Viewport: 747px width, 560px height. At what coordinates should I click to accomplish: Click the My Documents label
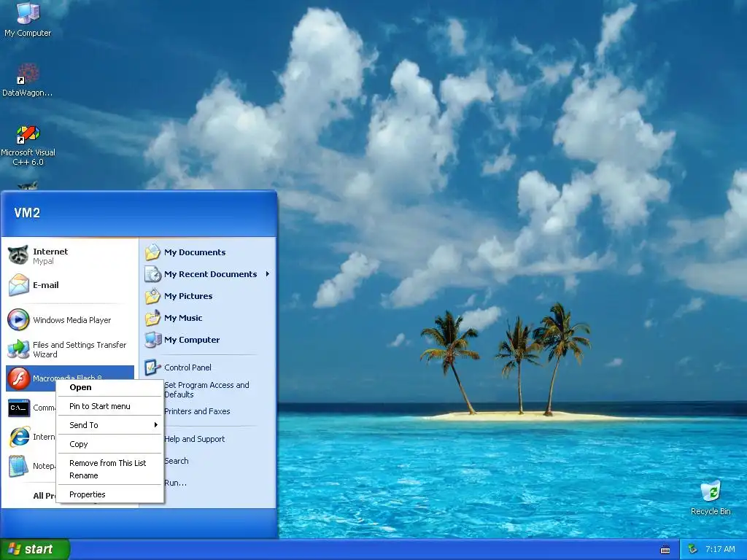(x=195, y=252)
